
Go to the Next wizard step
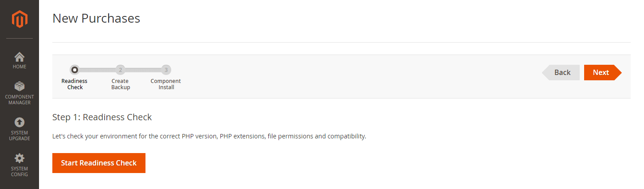click(x=602, y=73)
